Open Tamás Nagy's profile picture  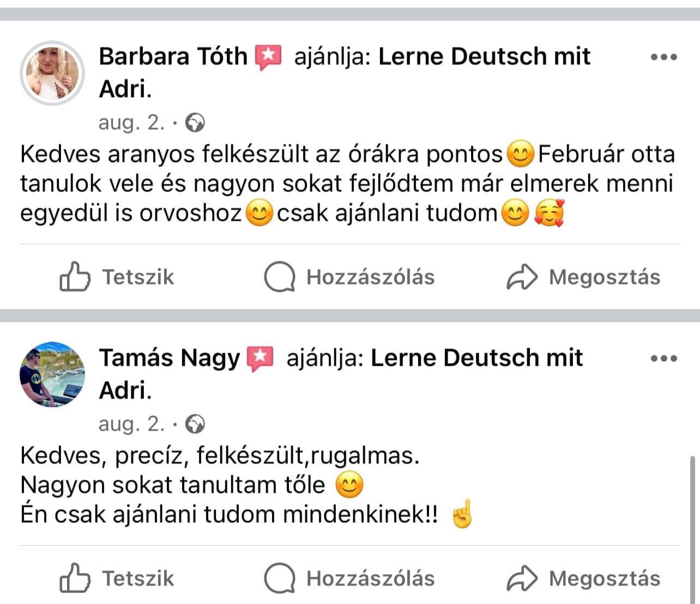pyautogui.click(x=52, y=375)
